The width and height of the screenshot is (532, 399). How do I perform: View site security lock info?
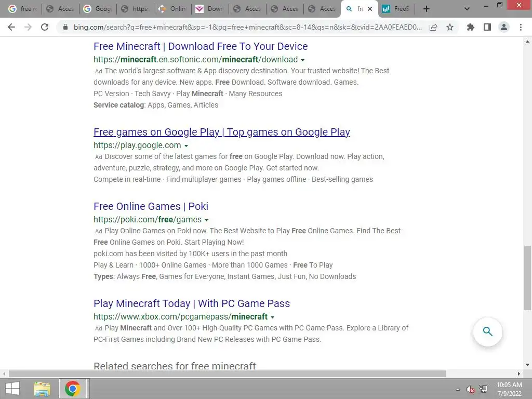click(x=65, y=27)
